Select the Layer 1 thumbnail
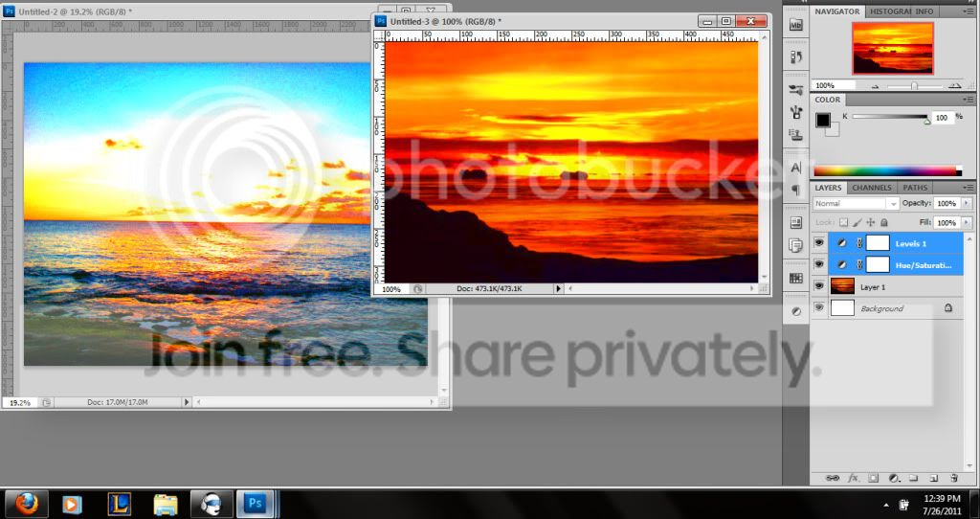 coord(842,286)
